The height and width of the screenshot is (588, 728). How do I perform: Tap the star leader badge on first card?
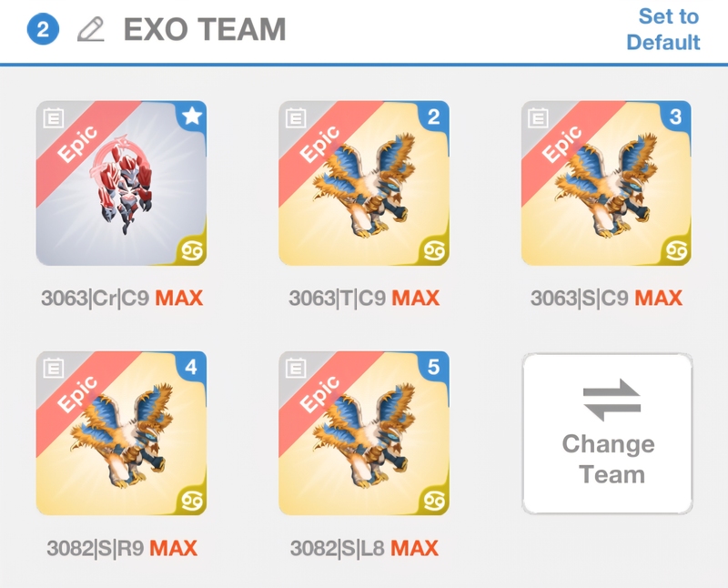click(x=192, y=117)
